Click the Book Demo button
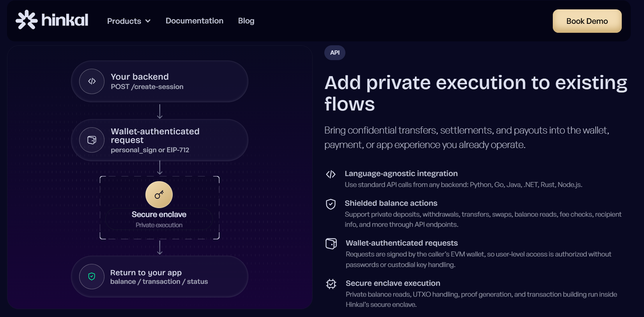Viewport: 644px width, 317px height. 587,21
